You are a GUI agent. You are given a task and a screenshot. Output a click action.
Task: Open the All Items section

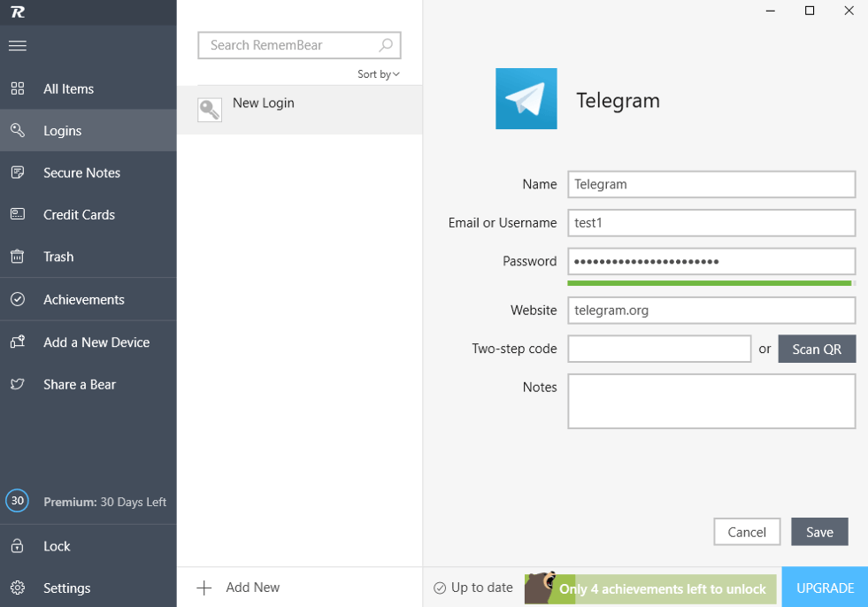coord(88,88)
